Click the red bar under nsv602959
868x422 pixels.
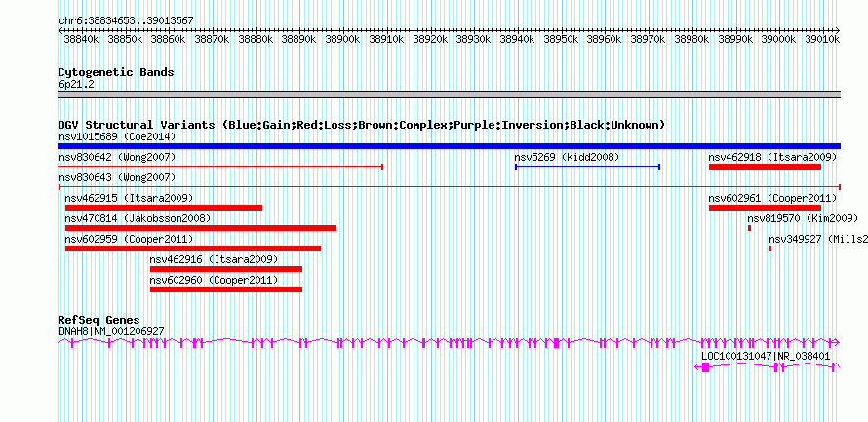pyautogui.click(x=193, y=249)
